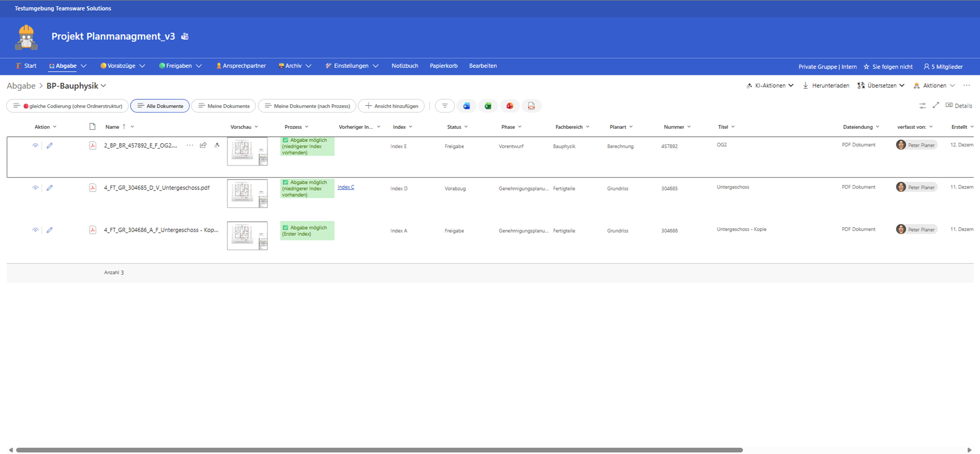The image size is (980, 454).
Task: Open the Index C link
Action: tap(345, 187)
